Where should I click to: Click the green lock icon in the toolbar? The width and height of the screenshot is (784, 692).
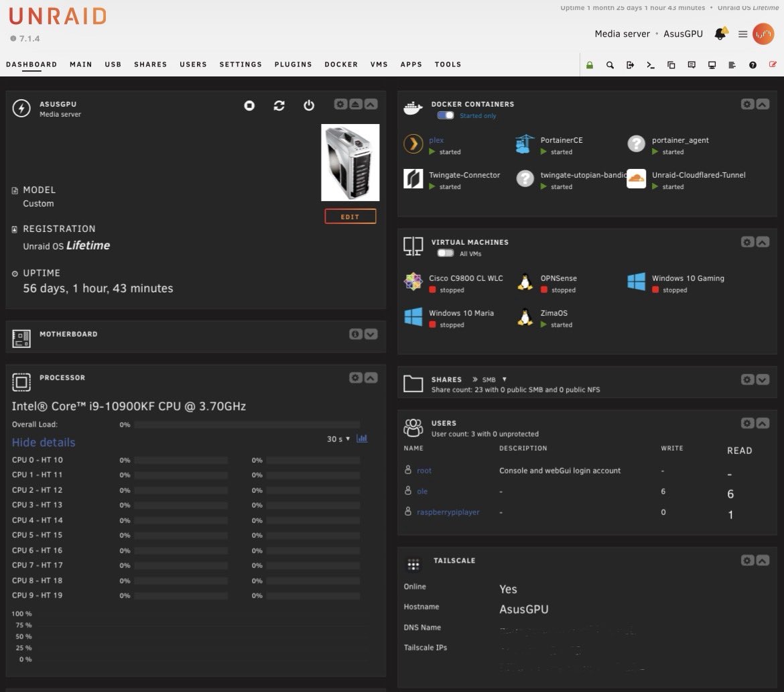pyautogui.click(x=590, y=65)
